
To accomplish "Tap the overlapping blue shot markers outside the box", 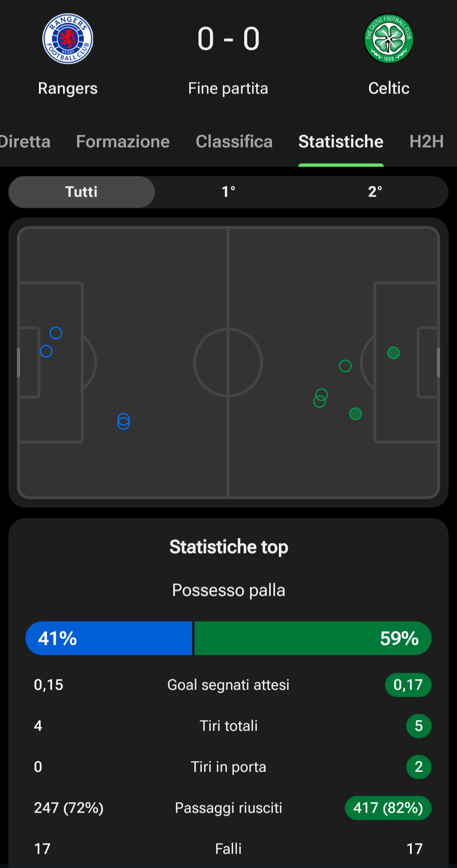I will click(x=124, y=421).
